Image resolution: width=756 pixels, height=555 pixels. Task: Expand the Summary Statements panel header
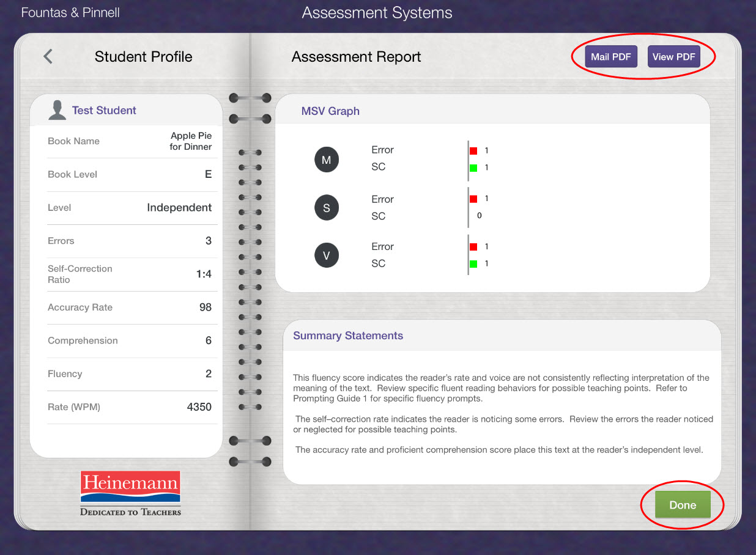[x=348, y=335]
